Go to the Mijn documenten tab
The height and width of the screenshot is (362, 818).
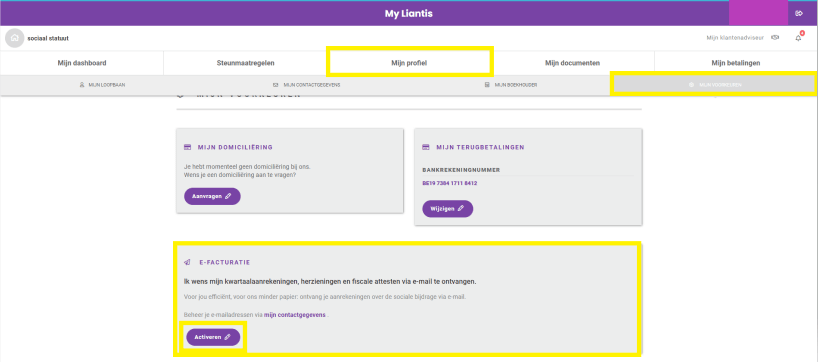point(572,63)
